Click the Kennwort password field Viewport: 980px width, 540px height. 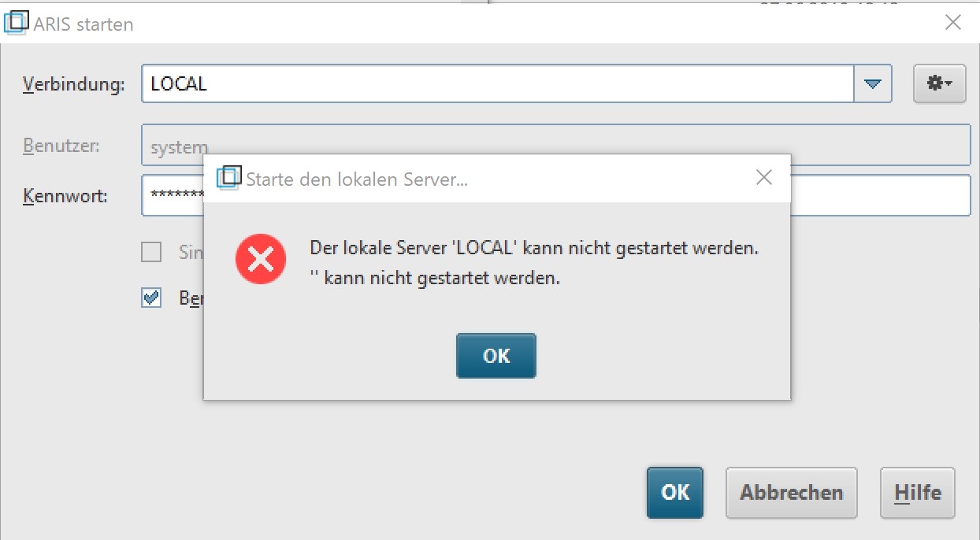pyautogui.click(x=555, y=195)
